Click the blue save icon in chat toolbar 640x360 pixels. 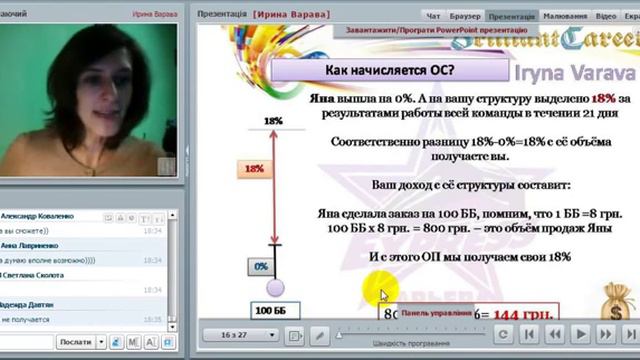[168, 342]
